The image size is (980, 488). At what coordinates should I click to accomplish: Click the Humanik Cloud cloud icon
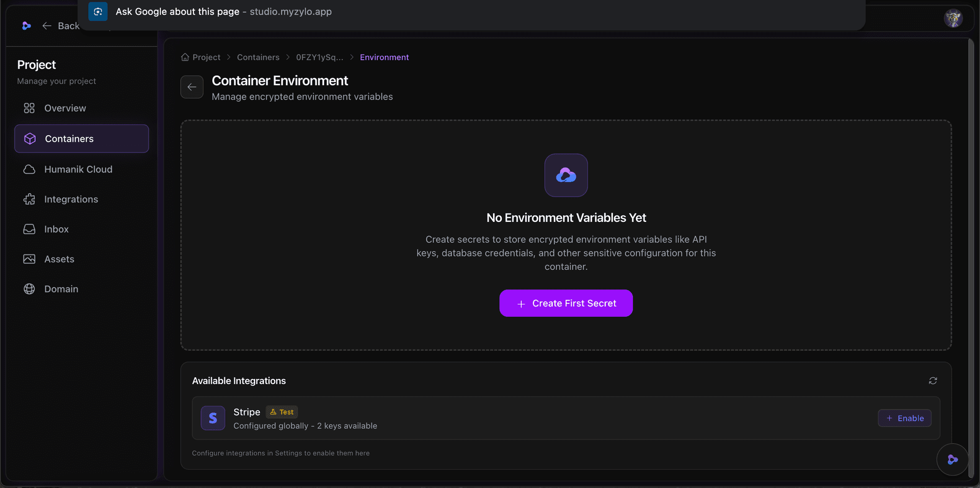coord(30,169)
